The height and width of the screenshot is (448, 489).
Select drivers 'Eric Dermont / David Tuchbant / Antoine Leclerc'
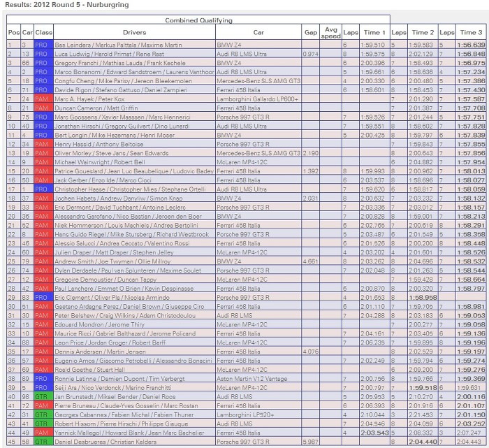click(x=120, y=208)
